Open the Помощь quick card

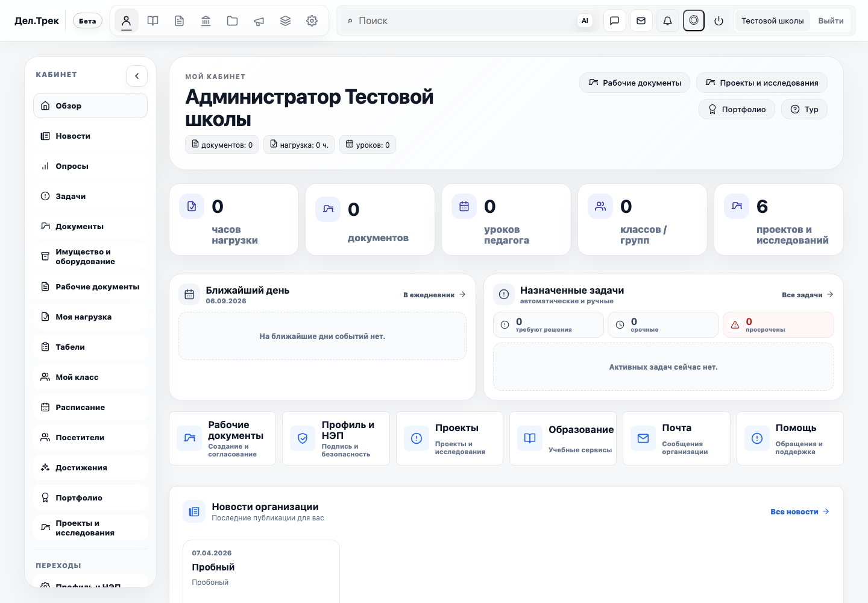point(790,438)
